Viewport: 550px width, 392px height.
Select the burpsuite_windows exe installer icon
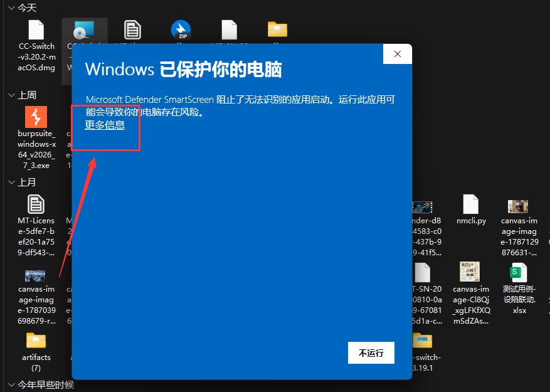click(36, 117)
